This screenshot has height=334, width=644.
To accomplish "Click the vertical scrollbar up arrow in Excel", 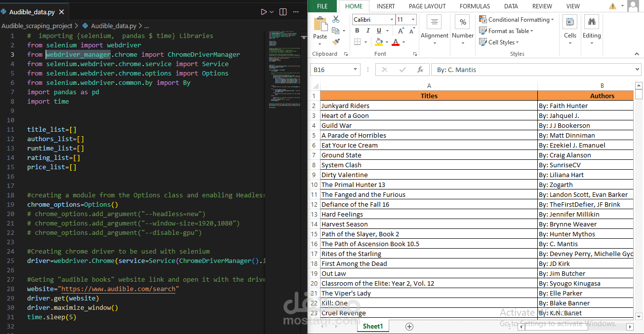I will tap(639, 85).
